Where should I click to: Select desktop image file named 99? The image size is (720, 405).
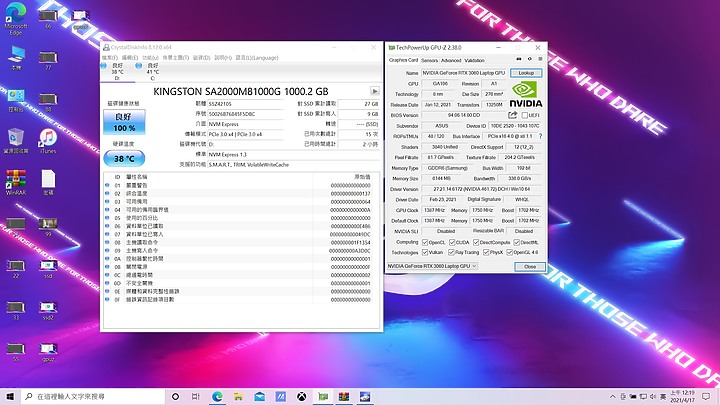click(48, 227)
